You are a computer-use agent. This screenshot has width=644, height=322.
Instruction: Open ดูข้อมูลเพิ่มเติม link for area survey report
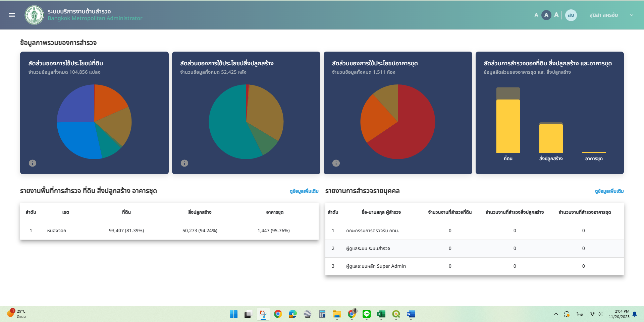click(x=304, y=191)
